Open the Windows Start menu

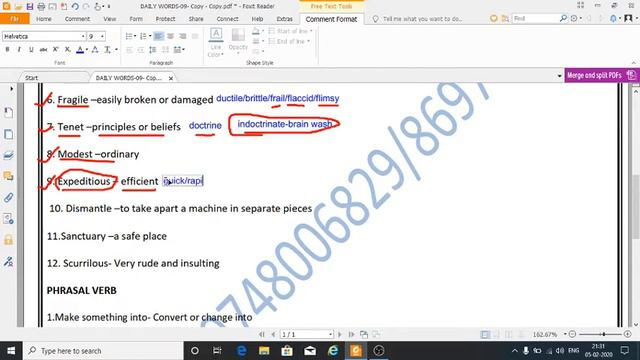11,351
